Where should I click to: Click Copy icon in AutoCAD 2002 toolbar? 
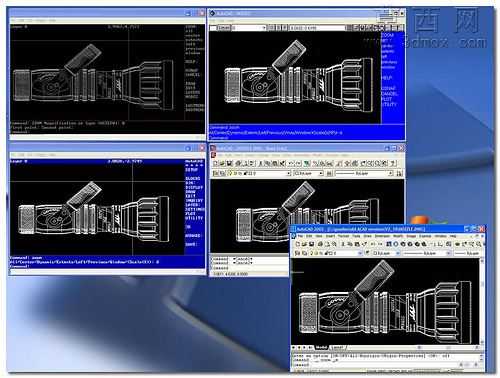pyautogui.click(x=350, y=244)
